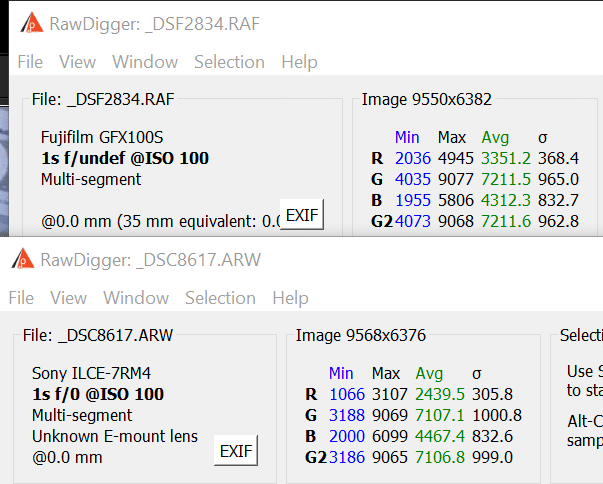Click '1s f/undef @ISO 100' exposure text
This screenshot has height=484, width=603.
pos(125,158)
